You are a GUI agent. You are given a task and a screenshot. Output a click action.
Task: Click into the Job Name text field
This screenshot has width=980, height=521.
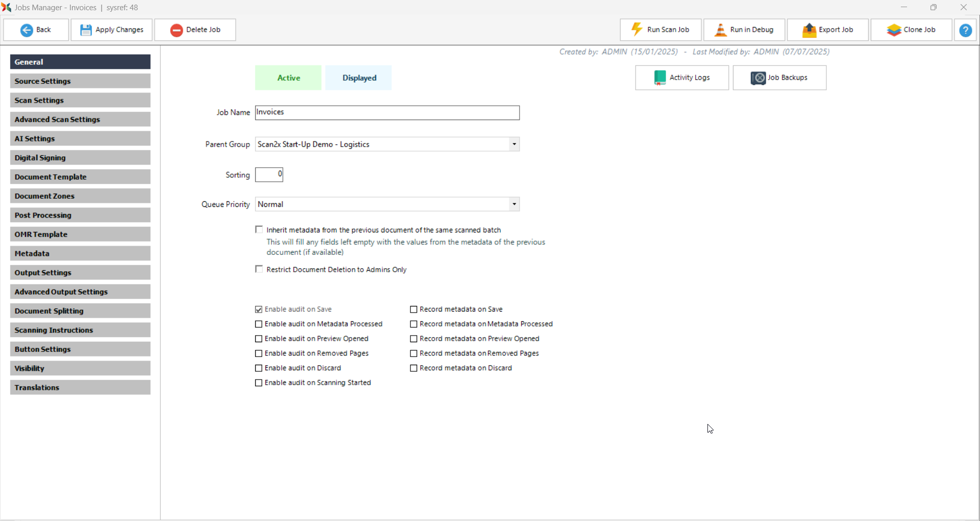387,113
